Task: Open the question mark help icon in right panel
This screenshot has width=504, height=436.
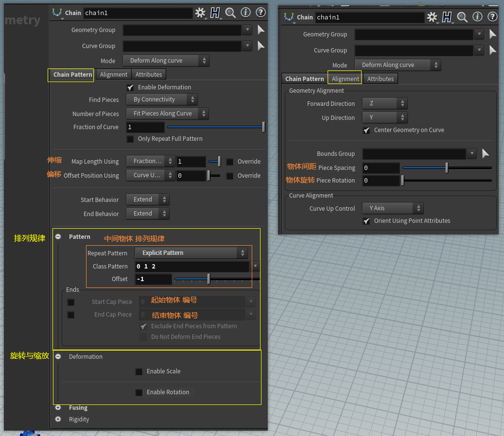Action: [492, 17]
